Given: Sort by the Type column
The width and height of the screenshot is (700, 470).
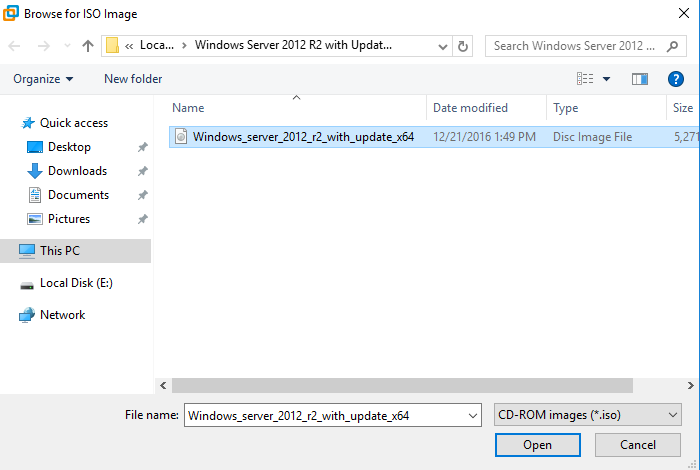Looking at the screenshot, I should click(x=566, y=108).
